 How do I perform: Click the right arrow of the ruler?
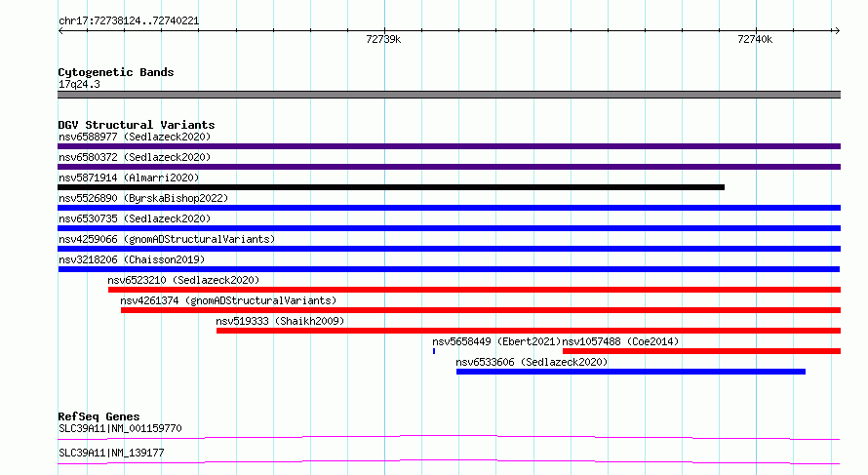tap(837, 31)
